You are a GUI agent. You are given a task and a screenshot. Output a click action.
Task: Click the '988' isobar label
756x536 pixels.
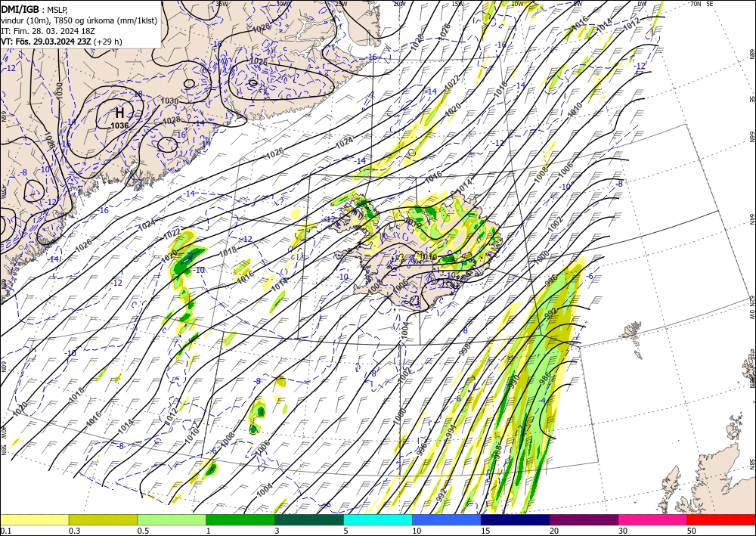(x=497, y=452)
